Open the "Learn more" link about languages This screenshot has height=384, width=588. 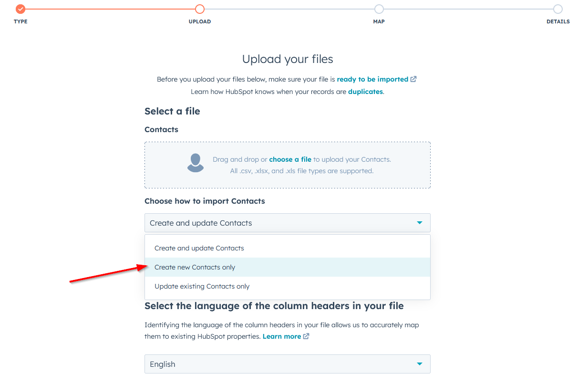(282, 336)
